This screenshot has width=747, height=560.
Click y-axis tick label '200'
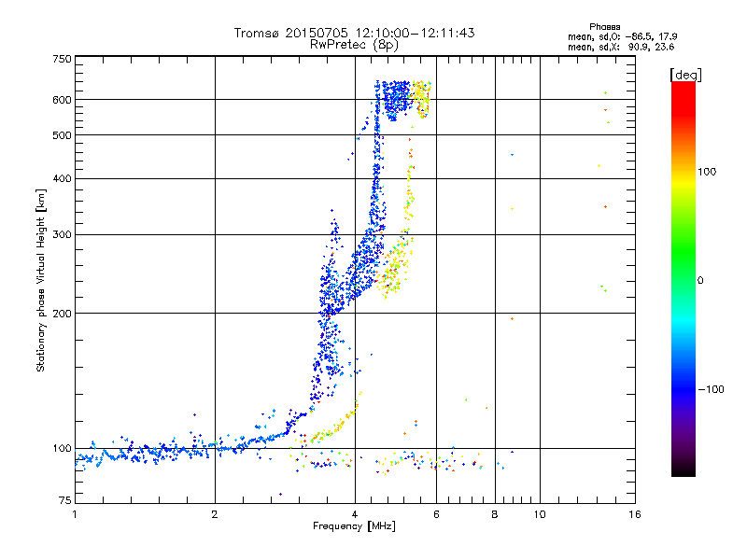62,314
